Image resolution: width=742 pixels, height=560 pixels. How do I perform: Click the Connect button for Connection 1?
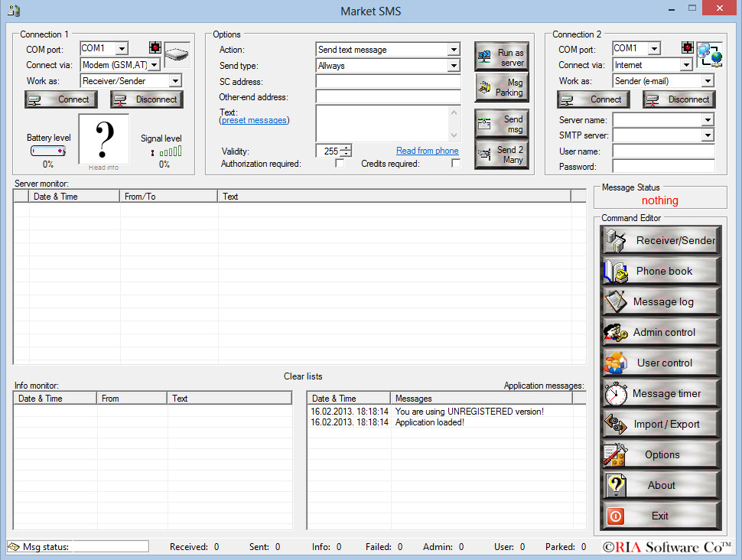pos(60,99)
